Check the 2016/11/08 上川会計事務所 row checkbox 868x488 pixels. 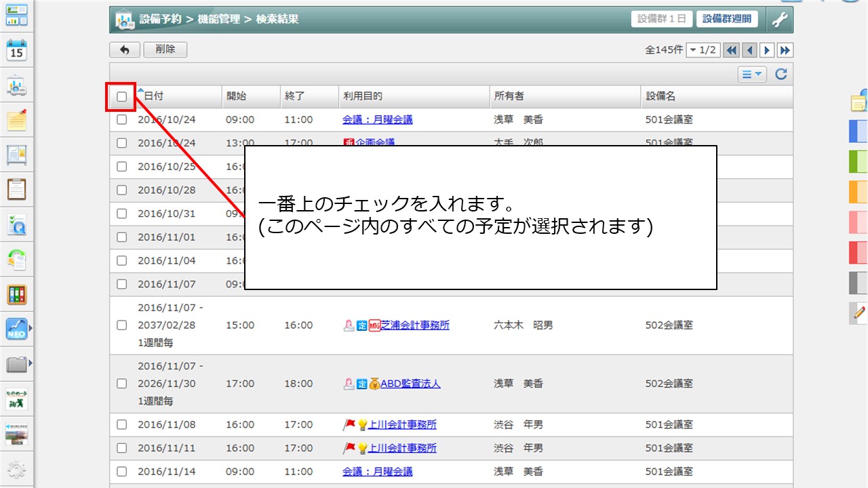pyautogui.click(x=121, y=425)
